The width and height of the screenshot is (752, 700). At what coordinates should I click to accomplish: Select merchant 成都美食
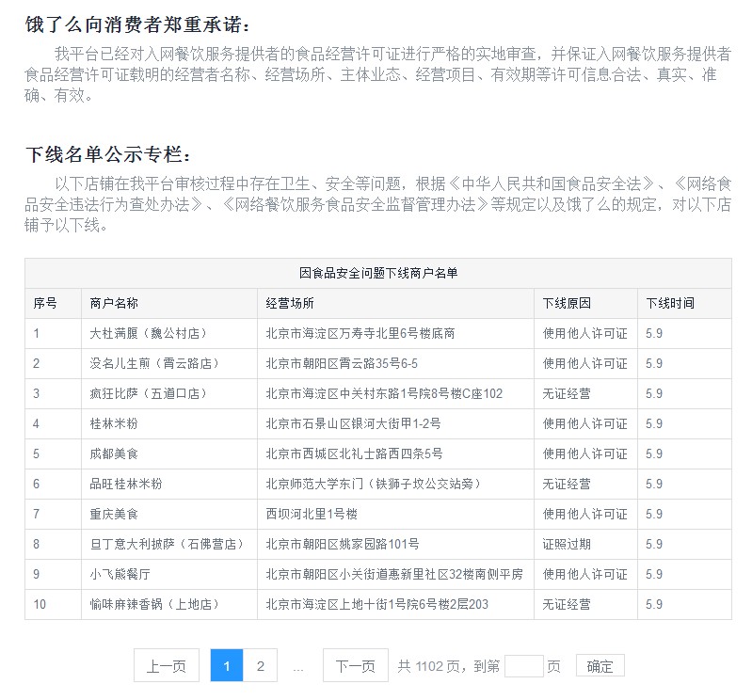(x=114, y=453)
